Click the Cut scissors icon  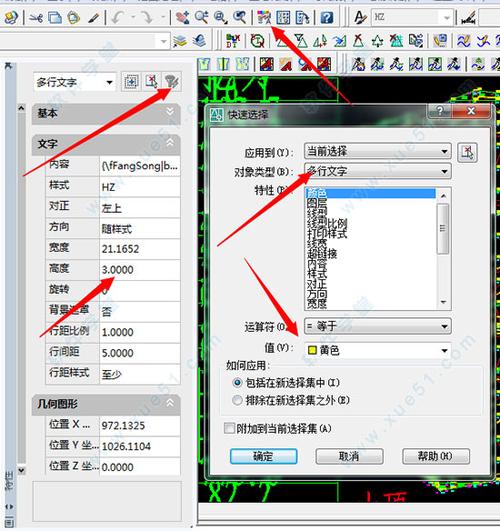point(36,17)
